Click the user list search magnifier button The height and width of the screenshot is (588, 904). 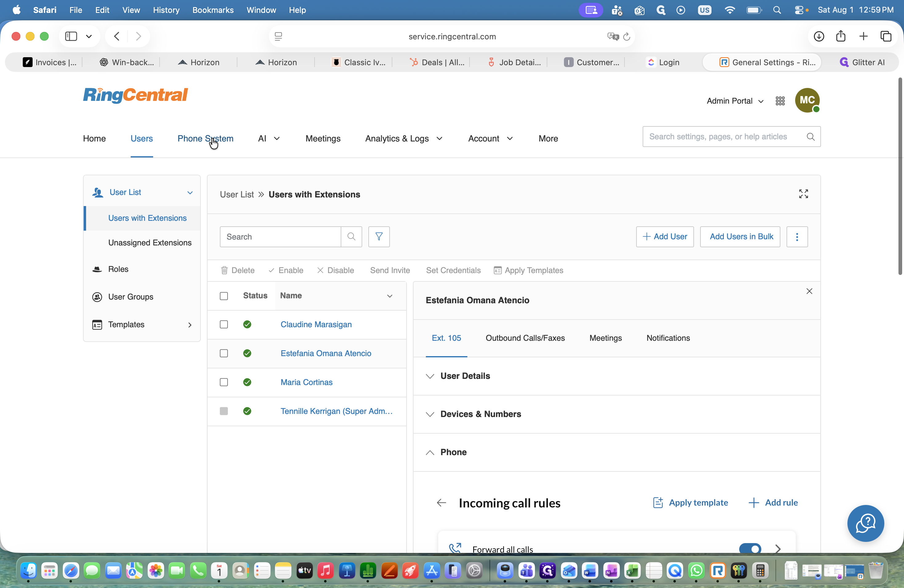point(351,236)
